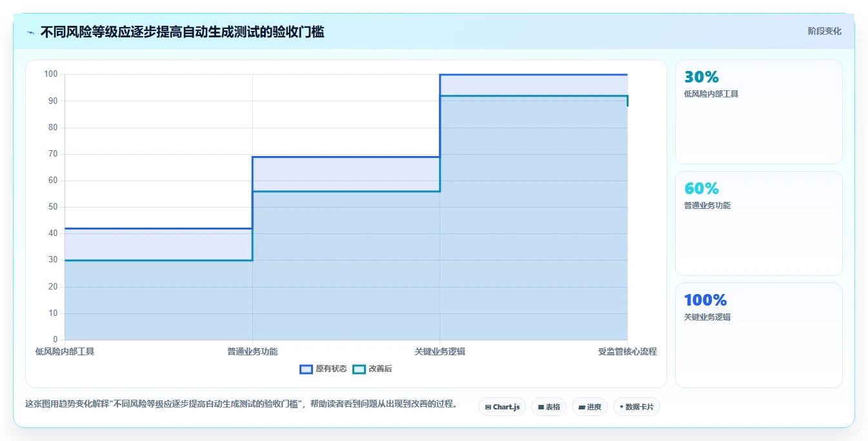Click the teal 改善后 legend swatch
This screenshot has height=441, width=868.
pyautogui.click(x=359, y=369)
